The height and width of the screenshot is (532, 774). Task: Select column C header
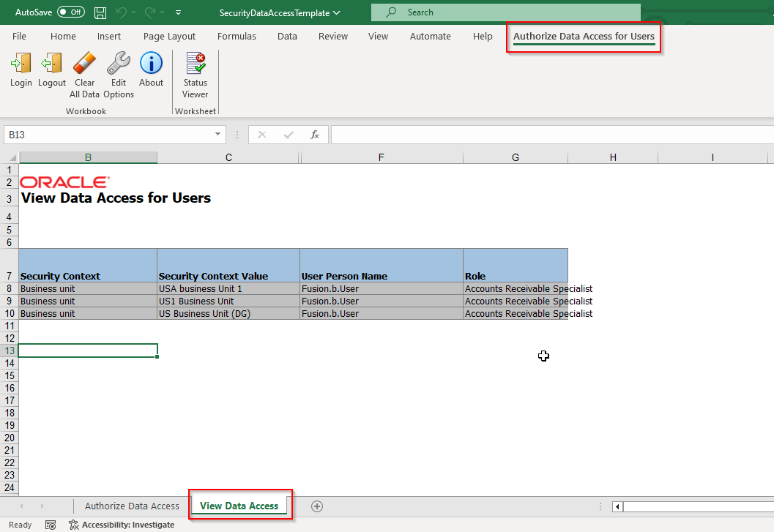point(228,157)
